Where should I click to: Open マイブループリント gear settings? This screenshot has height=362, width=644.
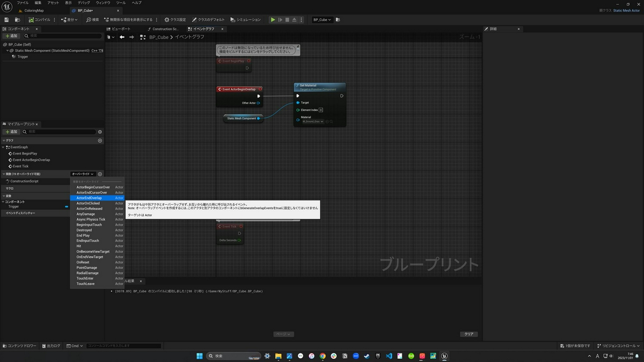pyautogui.click(x=100, y=131)
